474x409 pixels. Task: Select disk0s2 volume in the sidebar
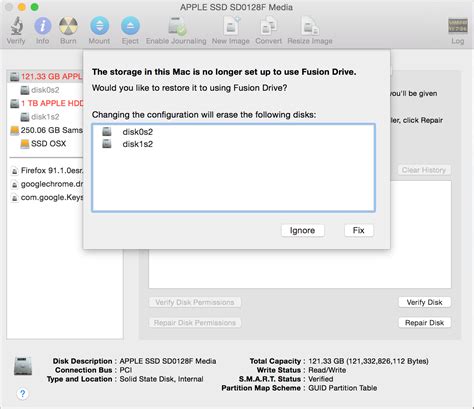coord(45,90)
